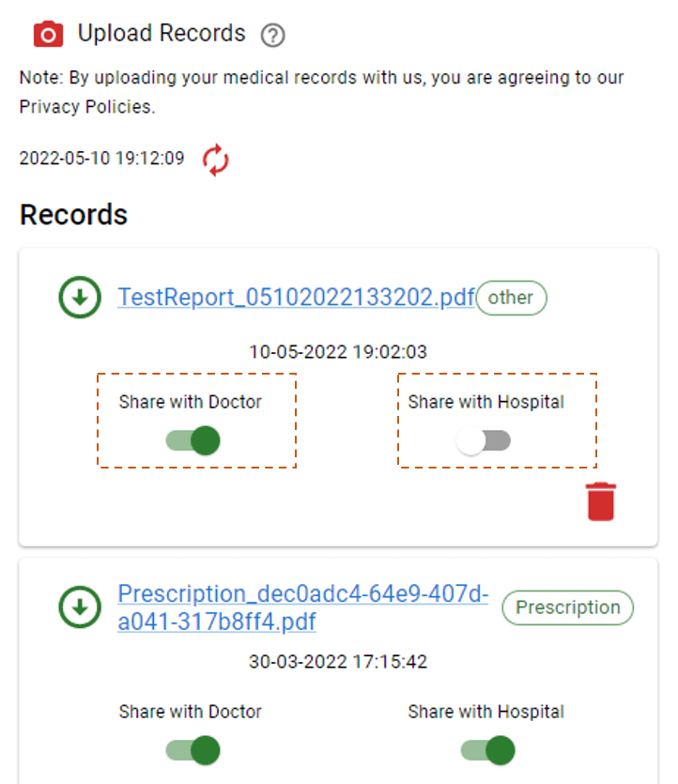
Task: Click the "other" category tag
Action: coord(511,298)
